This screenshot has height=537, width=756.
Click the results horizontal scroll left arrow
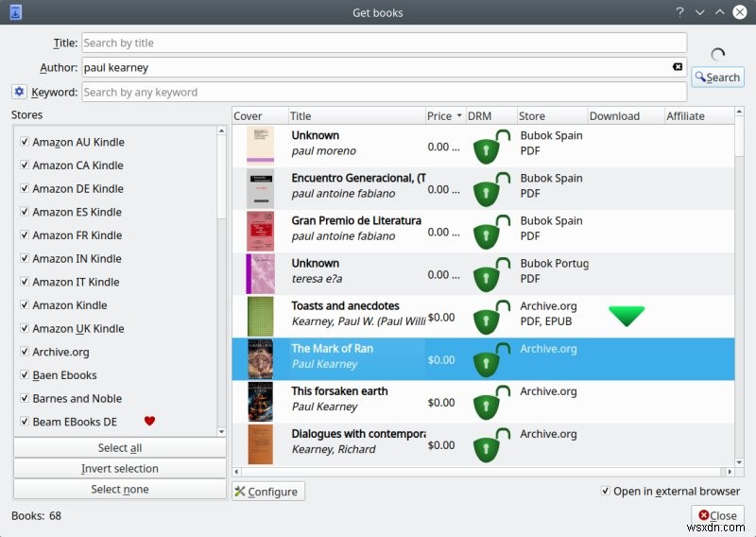236,472
